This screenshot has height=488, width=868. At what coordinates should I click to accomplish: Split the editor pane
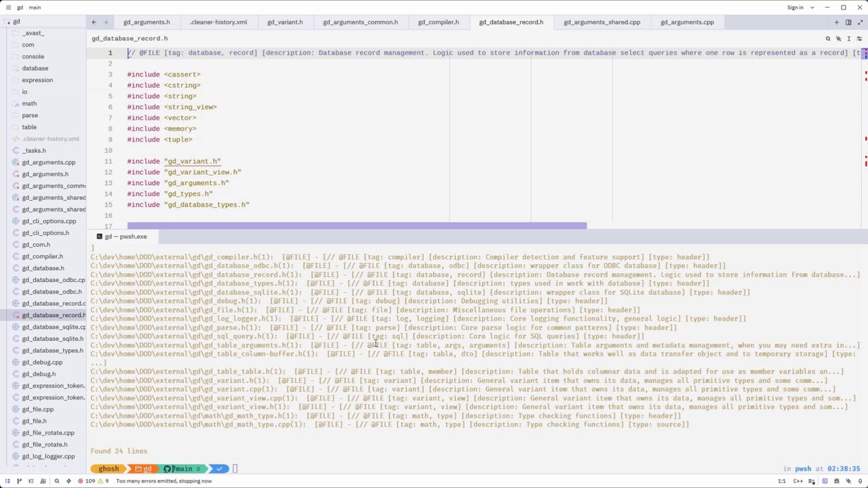[848, 22]
